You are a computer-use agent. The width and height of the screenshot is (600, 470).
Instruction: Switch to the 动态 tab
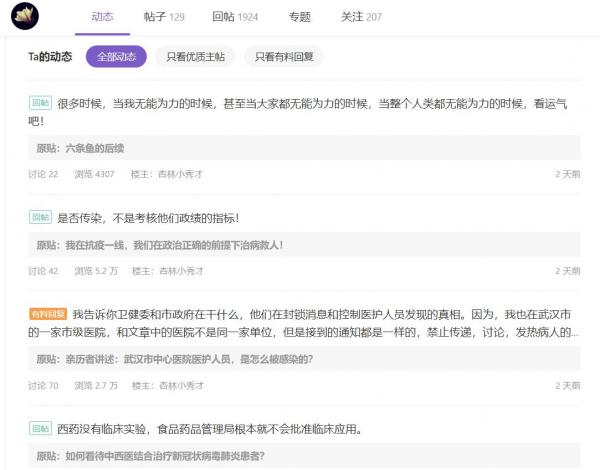click(x=102, y=17)
